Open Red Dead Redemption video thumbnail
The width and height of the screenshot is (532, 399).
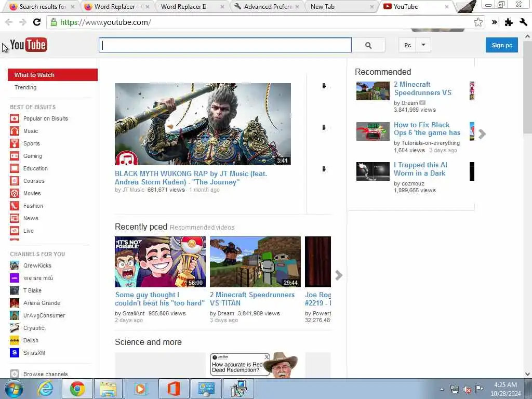(x=255, y=365)
